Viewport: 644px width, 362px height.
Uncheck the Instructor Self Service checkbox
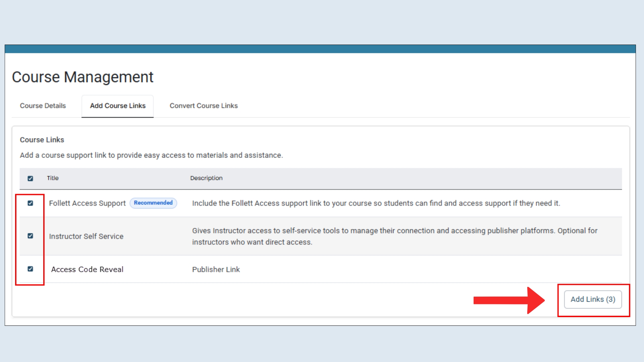[30, 236]
